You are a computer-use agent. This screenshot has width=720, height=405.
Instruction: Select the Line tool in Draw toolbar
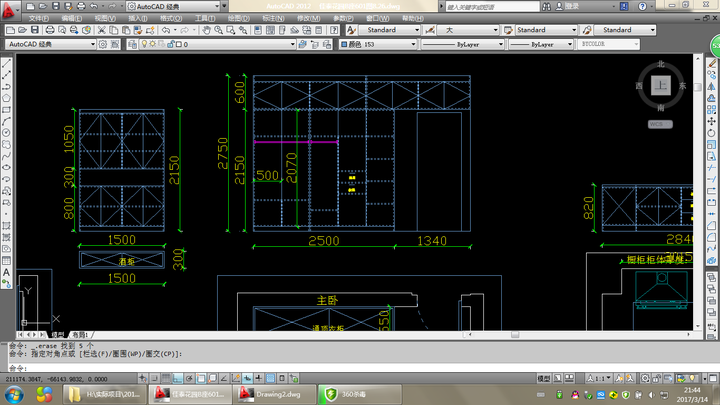click(6, 63)
